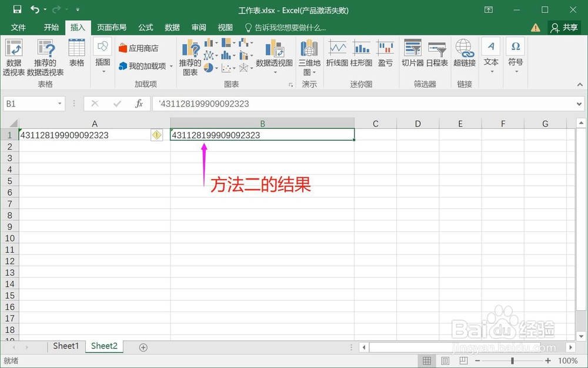Open the recommended charts tool
Image resolution: width=588 pixels, height=368 pixels.
pos(189,56)
